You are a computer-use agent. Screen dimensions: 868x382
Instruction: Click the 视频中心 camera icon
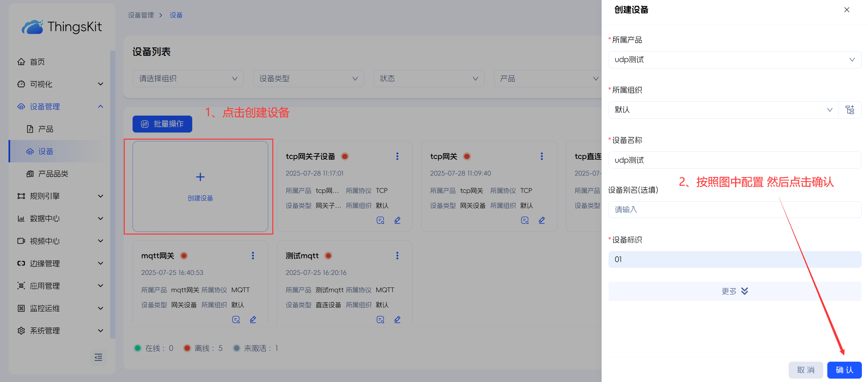pyautogui.click(x=21, y=241)
